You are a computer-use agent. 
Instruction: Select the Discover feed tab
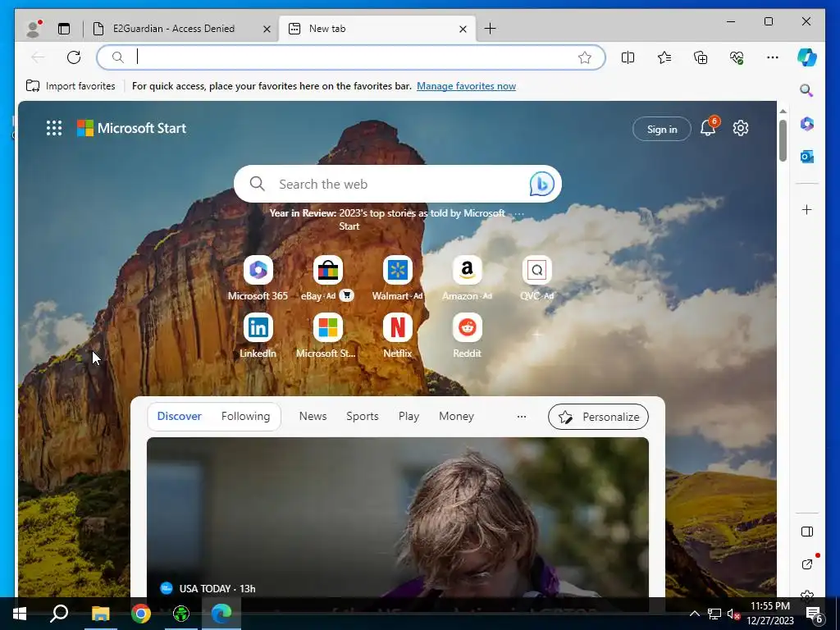[180, 416]
